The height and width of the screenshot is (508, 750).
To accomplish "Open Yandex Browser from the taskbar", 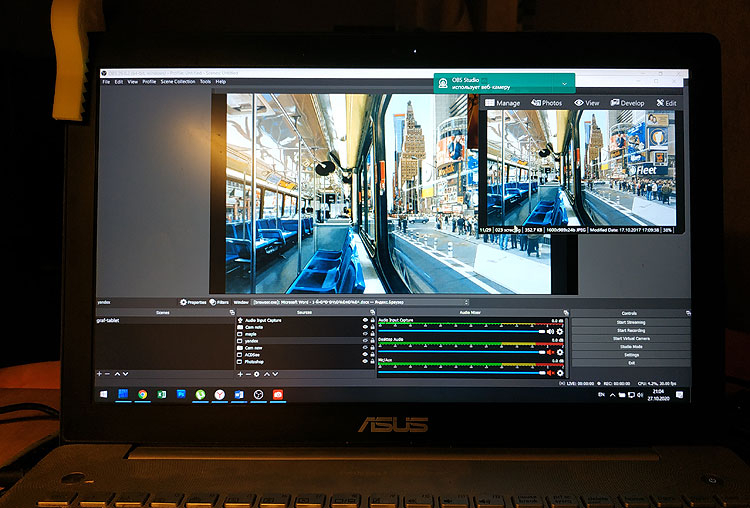I will (220, 395).
